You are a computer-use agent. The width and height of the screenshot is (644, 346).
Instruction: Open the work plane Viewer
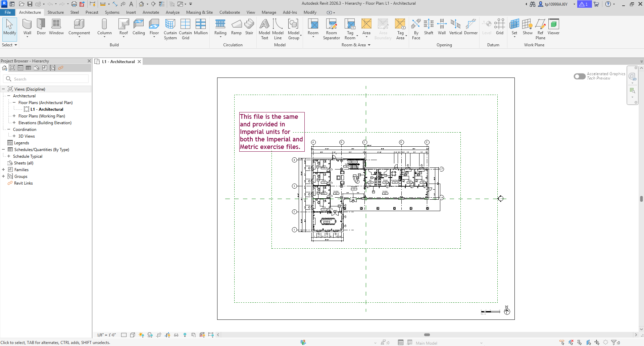tap(553, 27)
